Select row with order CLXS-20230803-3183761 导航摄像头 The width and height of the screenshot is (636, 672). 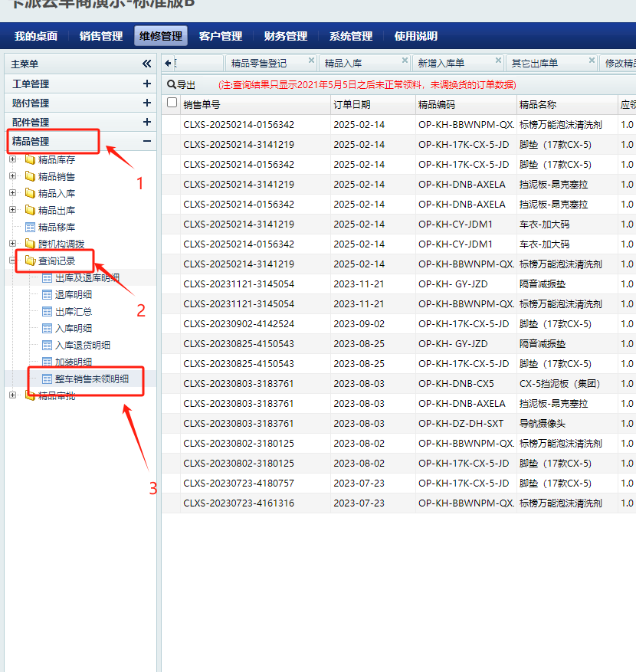tap(238, 424)
